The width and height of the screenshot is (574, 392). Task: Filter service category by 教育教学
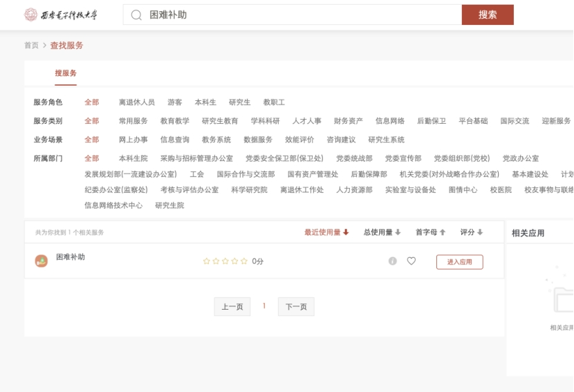coord(175,121)
